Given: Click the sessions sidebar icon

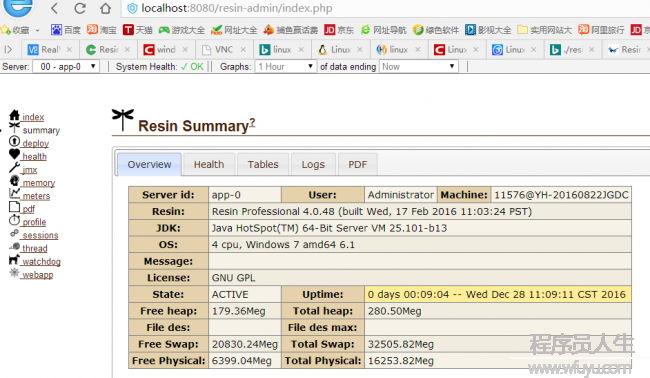Looking at the screenshot, I should pyautogui.click(x=15, y=233).
